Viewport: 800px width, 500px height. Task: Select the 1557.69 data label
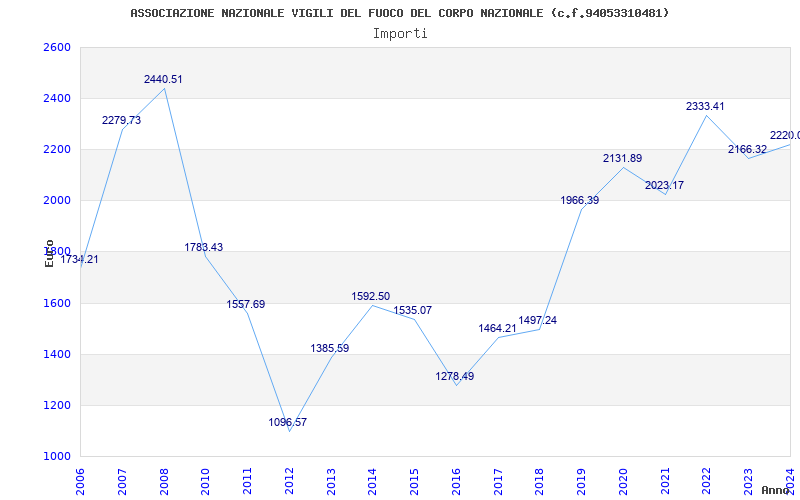(x=246, y=305)
